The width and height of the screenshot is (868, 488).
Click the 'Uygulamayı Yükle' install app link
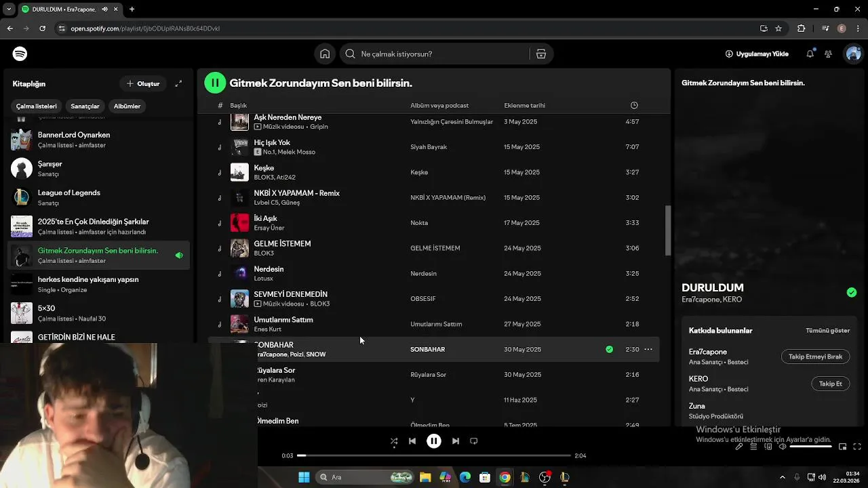click(x=757, y=54)
